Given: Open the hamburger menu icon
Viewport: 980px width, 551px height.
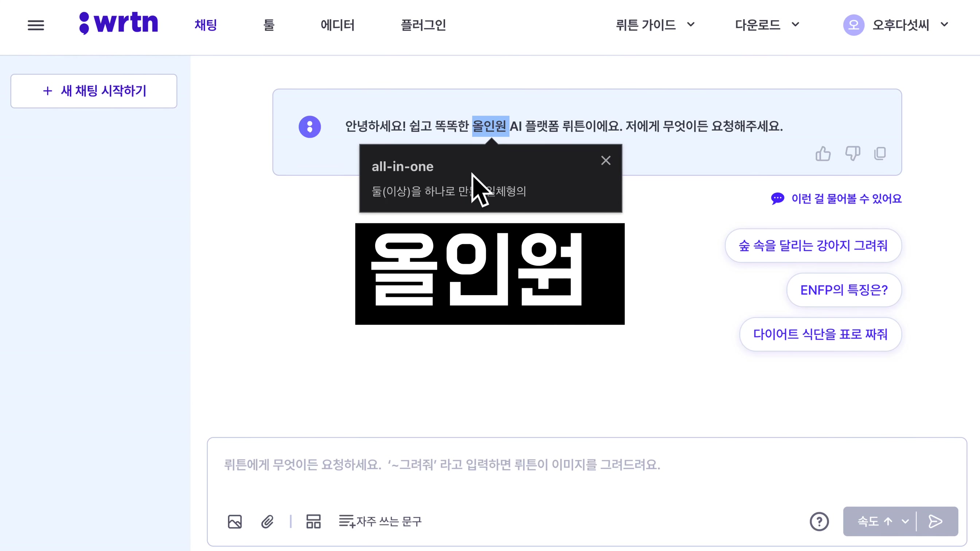Looking at the screenshot, I should (36, 25).
